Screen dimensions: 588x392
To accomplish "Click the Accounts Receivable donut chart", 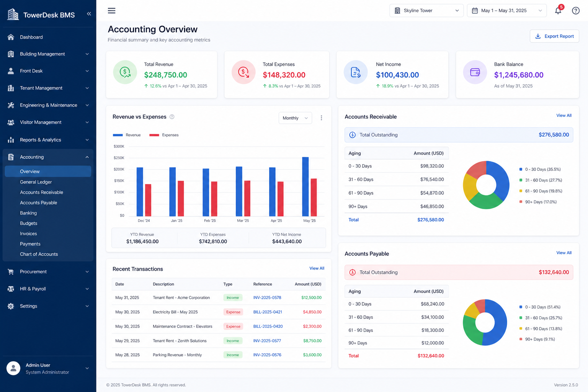I will (486, 185).
